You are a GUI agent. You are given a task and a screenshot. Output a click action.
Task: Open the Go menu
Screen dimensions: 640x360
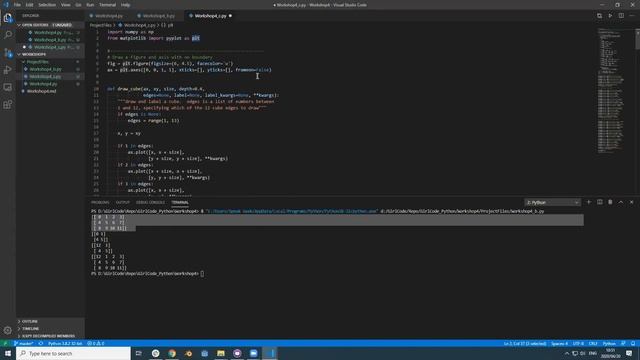(x=78, y=5)
